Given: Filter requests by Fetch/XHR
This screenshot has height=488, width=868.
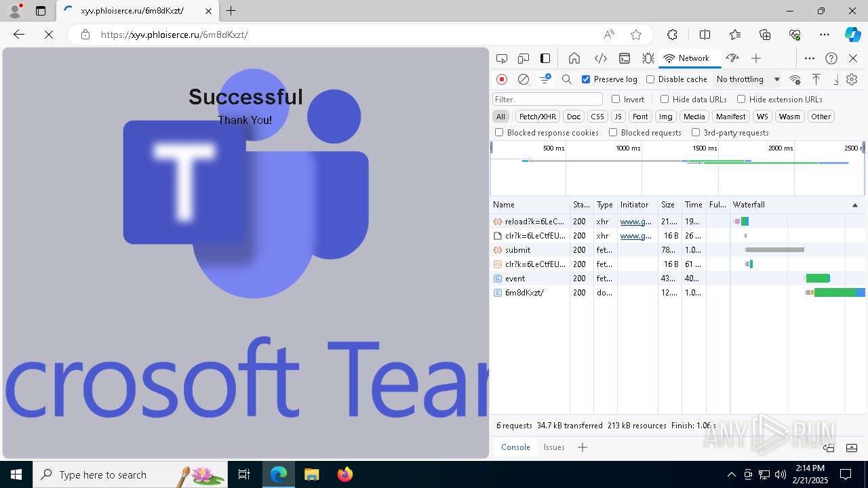Looking at the screenshot, I should tap(538, 117).
